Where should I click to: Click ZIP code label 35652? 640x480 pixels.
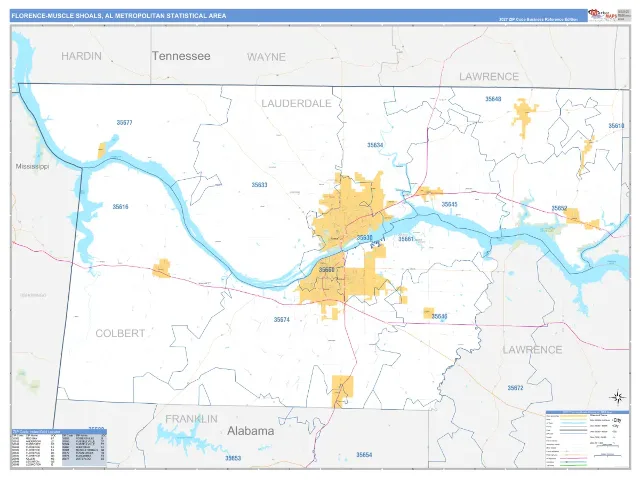tap(559, 209)
